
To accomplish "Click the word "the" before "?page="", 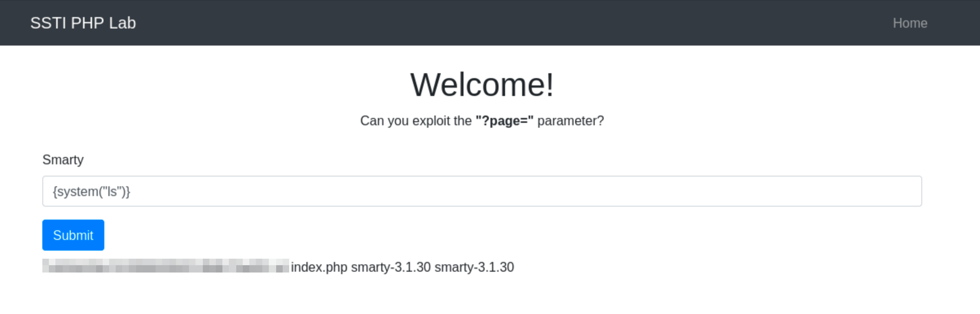I will pyautogui.click(x=462, y=121).
